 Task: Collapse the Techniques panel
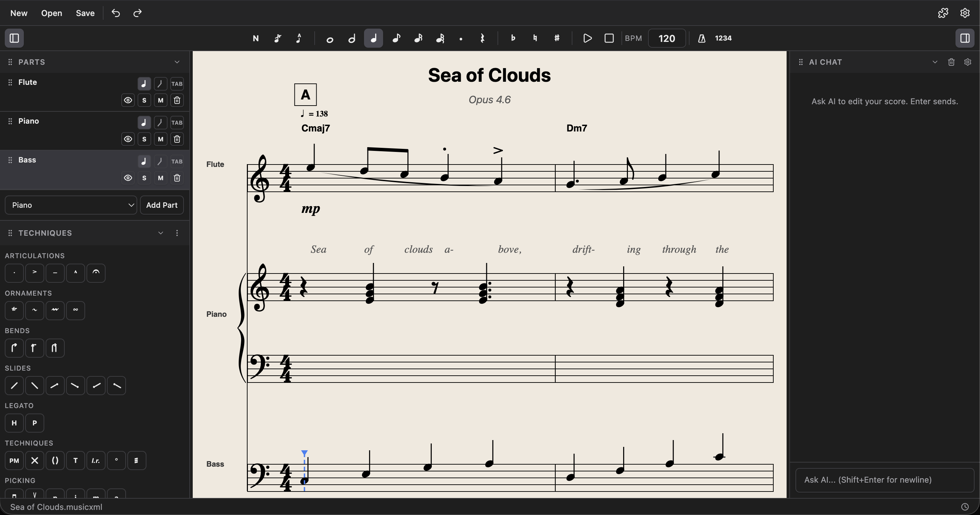click(x=160, y=233)
